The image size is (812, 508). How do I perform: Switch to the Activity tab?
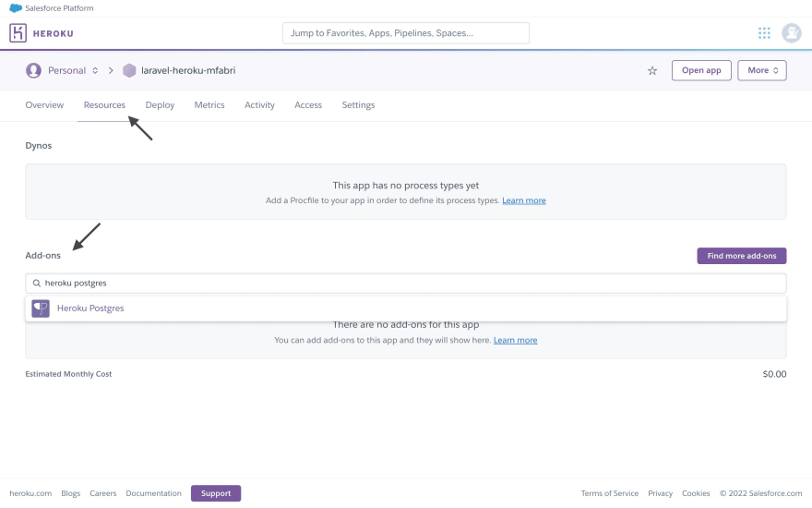coord(259,104)
